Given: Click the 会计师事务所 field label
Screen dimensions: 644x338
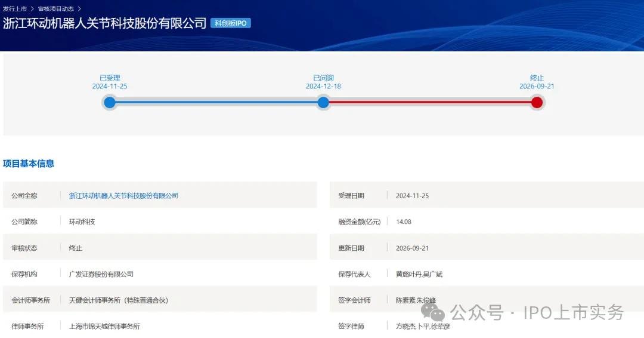Looking at the screenshot, I should 31,300.
